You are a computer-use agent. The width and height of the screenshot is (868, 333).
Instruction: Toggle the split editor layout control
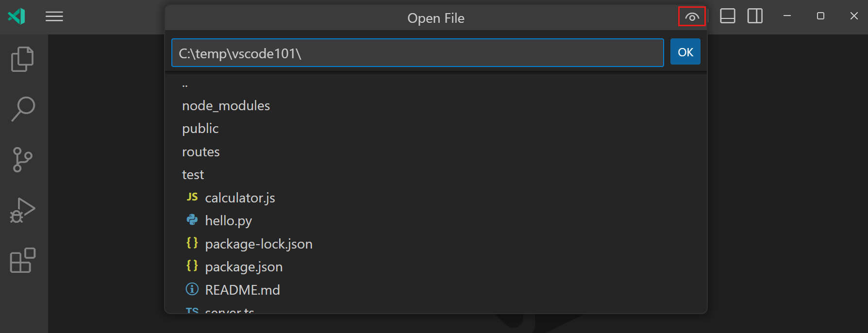tap(755, 16)
